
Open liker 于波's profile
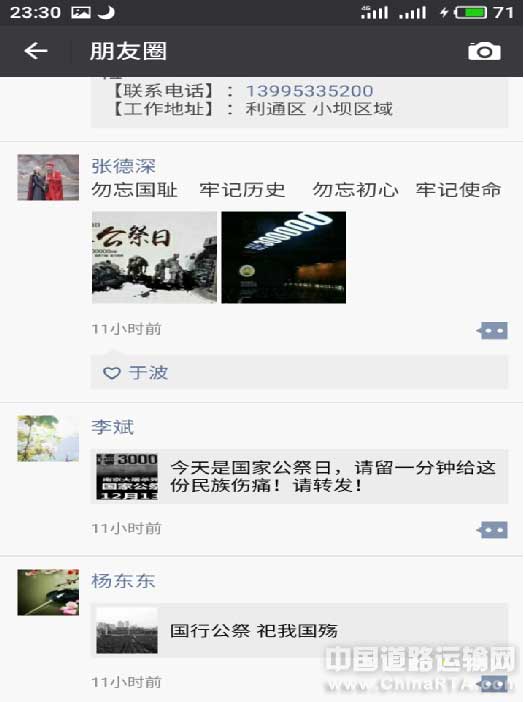148,372
